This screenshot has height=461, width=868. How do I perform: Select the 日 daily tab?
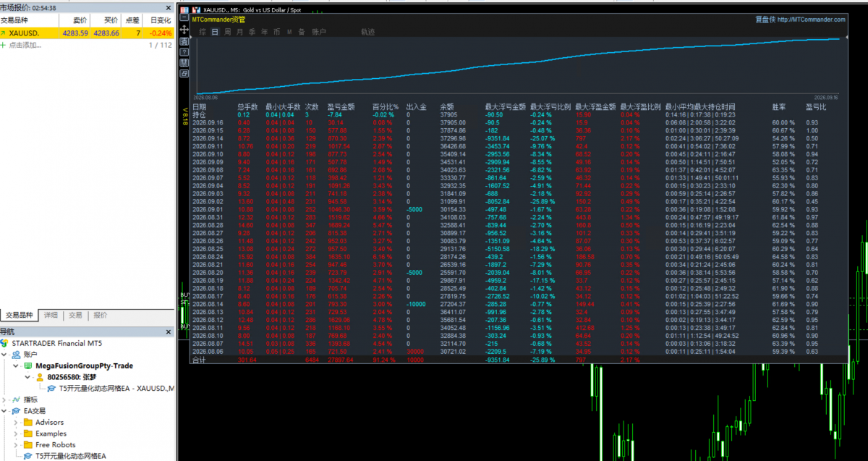pos(215,32)
